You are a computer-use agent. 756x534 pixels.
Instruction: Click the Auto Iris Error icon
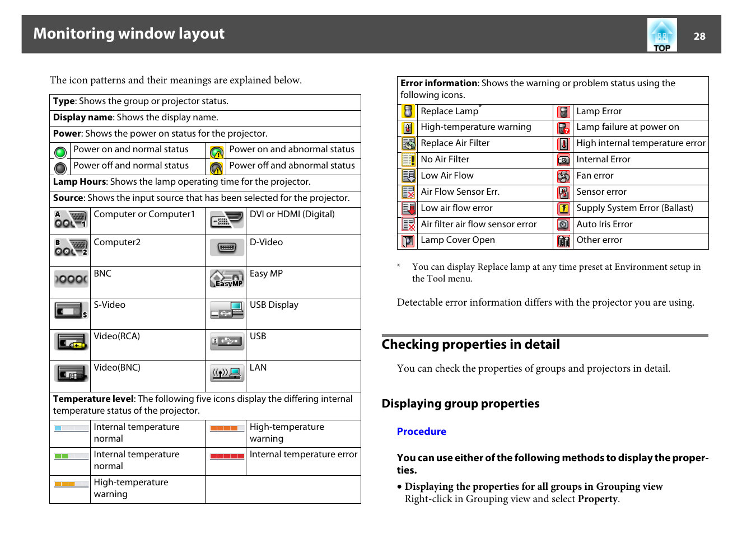tap(564, 225)
